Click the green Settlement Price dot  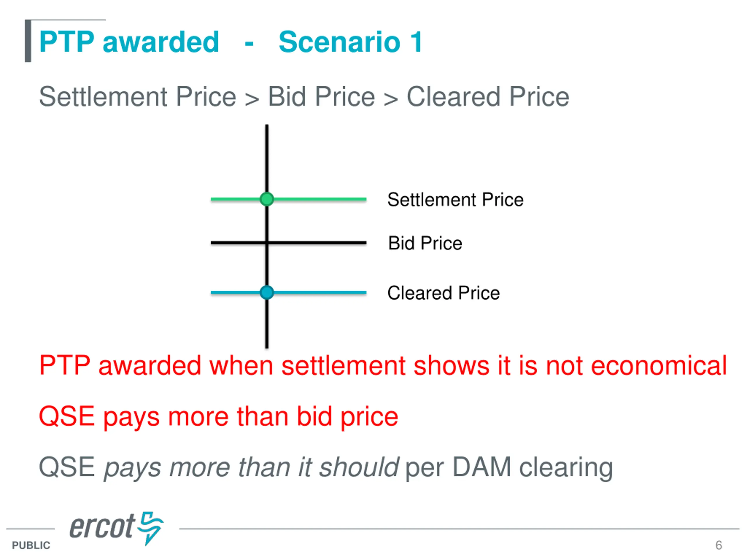click(x=267, y=199)
